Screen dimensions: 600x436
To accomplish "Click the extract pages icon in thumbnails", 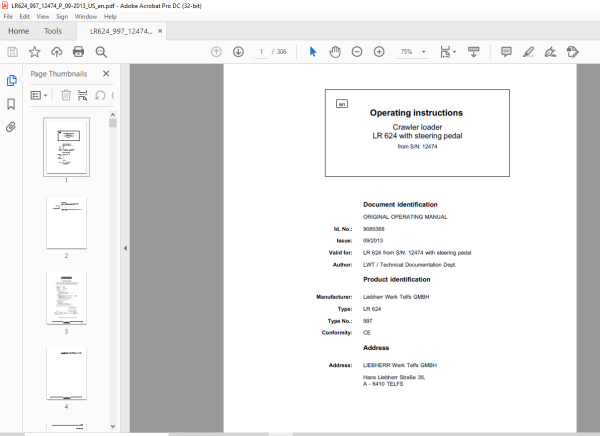I will coord(83,95).
